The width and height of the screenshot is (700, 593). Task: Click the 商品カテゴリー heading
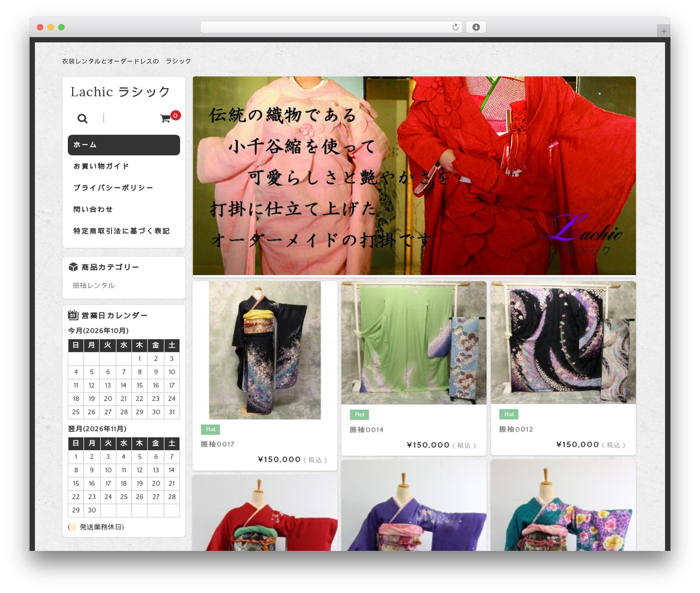pos(110,267)
